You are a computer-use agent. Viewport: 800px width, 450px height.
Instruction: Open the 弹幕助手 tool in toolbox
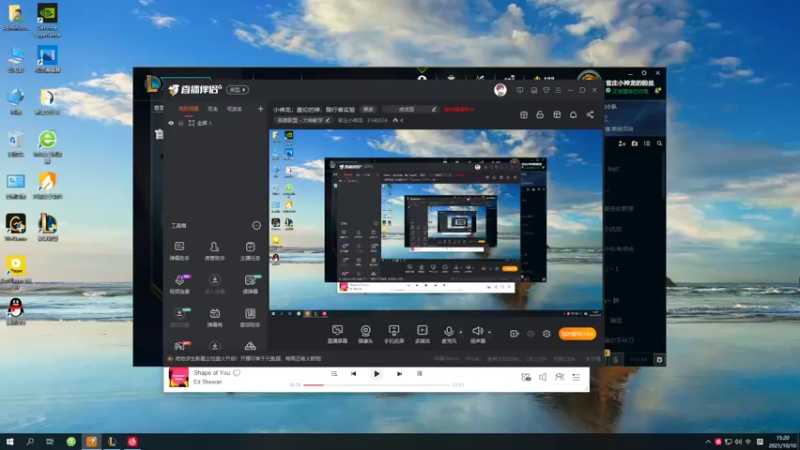tap(179, 251)
